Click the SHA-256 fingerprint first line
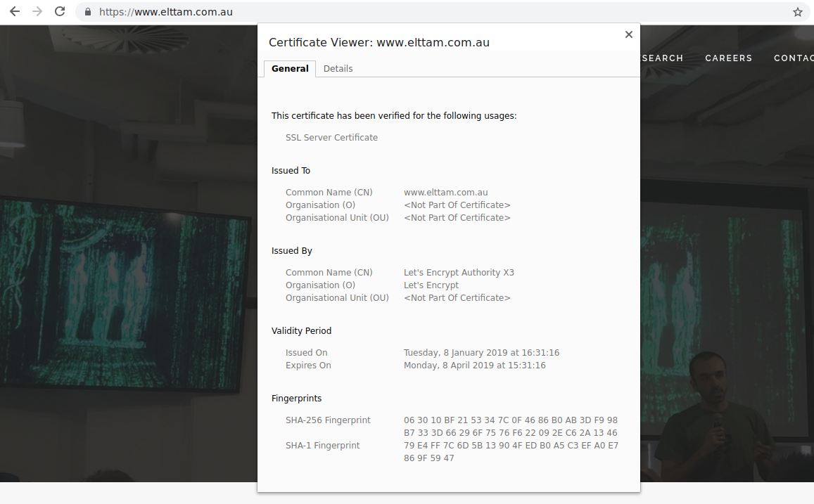 pos(510,420)
